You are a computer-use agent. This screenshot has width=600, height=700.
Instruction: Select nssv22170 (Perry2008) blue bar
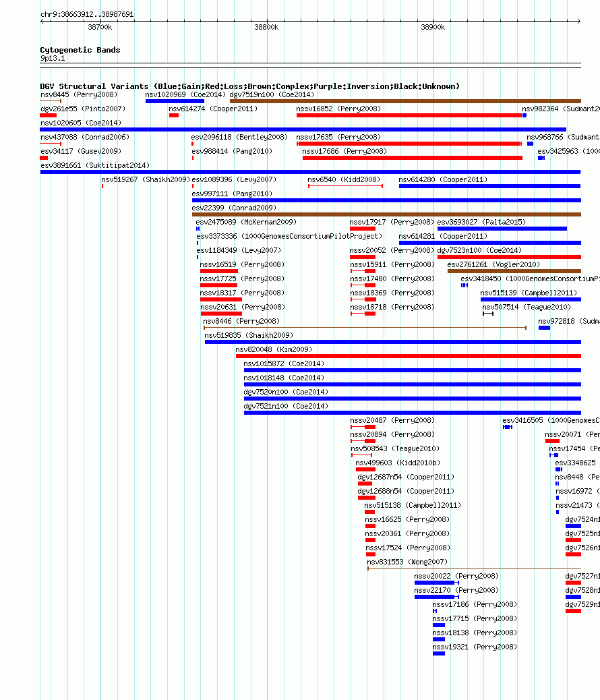[x=437, y=597]
